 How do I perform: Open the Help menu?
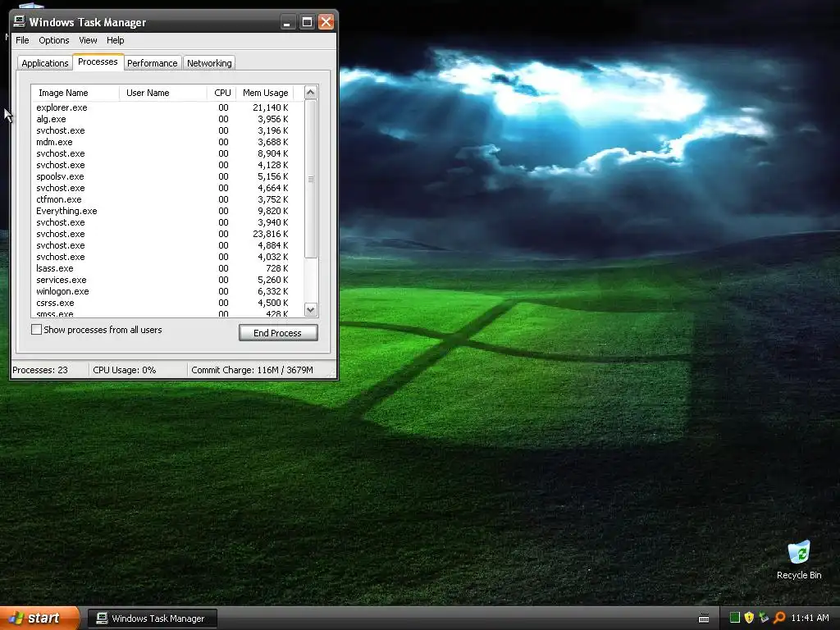tap(115, 40)
